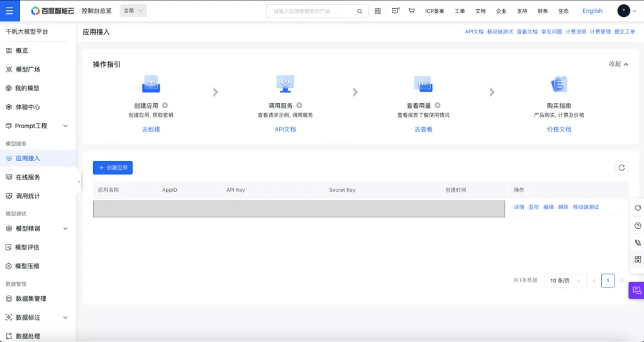
Task: Open the 10 条/页 page size dropdown
Action: [565, 280]
